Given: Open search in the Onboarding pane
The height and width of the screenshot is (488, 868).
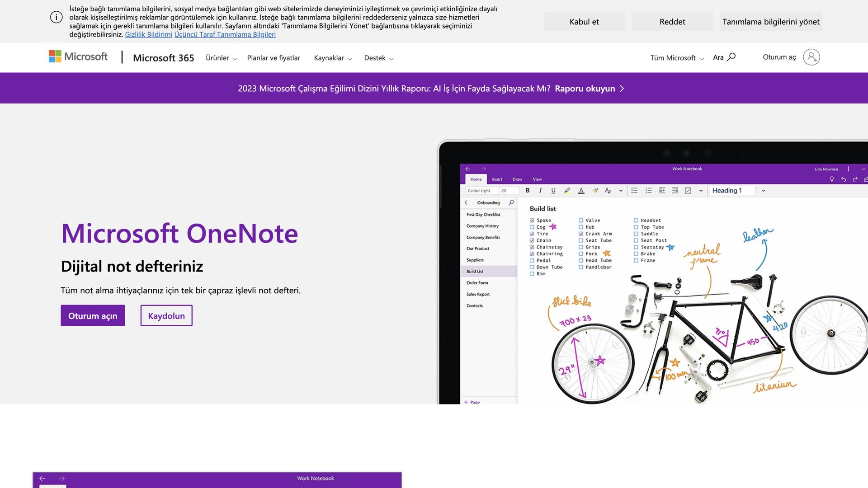Looking at the screenshot, I should click(511, 202).
